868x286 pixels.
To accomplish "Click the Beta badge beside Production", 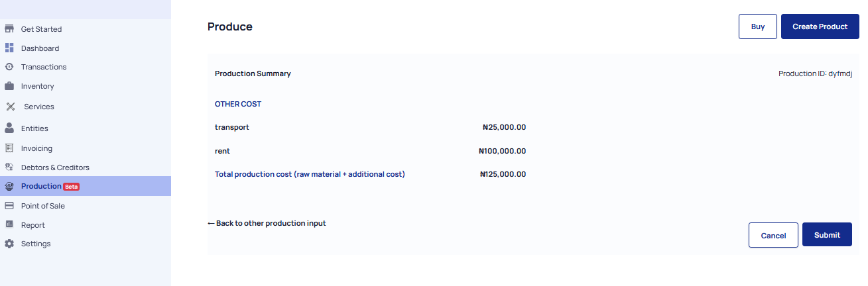I will click(72, 187).
